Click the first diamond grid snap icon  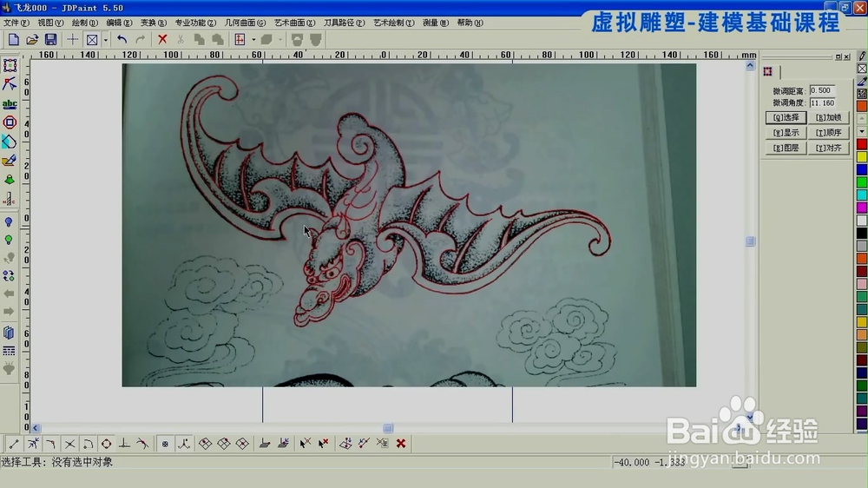coord(206,444)
